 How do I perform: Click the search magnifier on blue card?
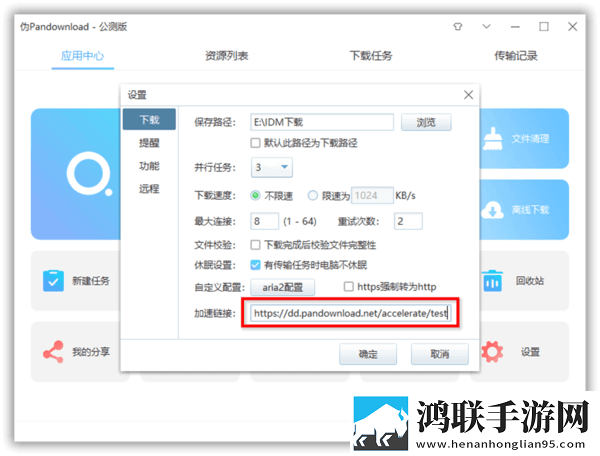coord(90,174)
